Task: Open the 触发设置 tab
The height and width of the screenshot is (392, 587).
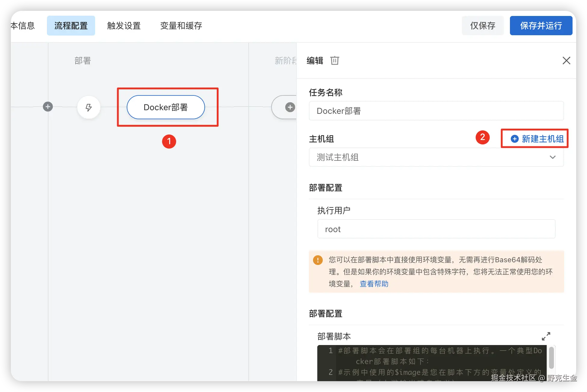Action: (x=124, y=26)
